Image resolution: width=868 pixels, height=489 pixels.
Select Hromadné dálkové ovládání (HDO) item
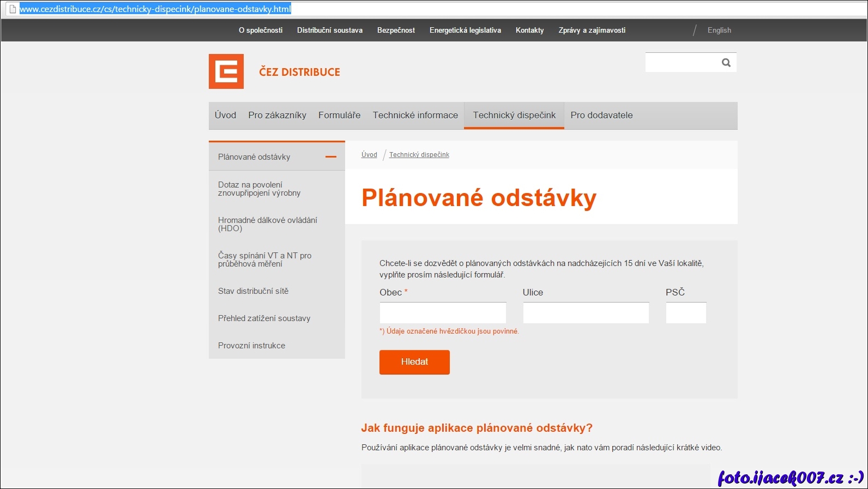[267, 224]
